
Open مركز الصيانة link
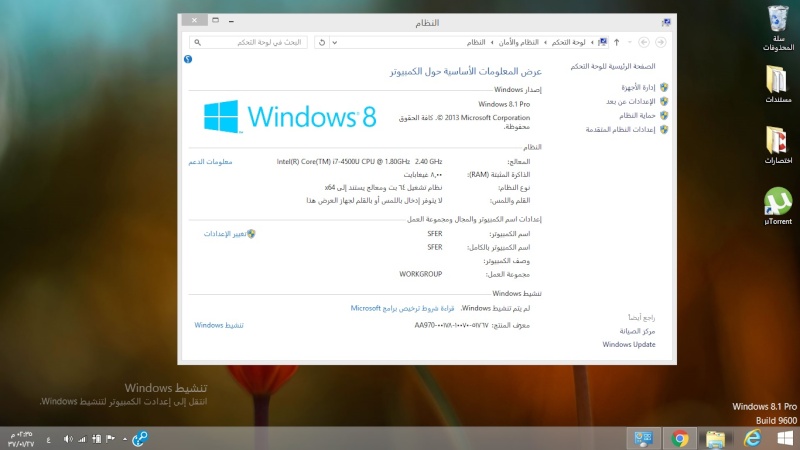637,331
